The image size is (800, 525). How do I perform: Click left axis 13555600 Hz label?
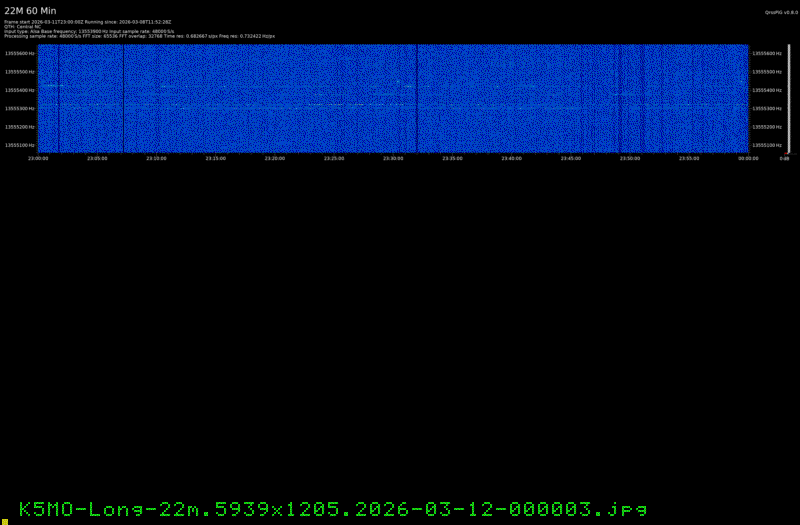click(x=20, y=54)
